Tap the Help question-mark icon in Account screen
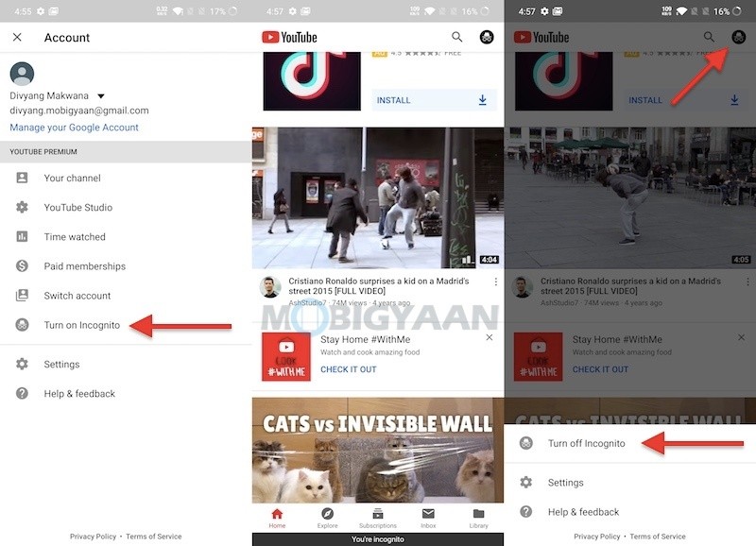 (x=22, y=393)
